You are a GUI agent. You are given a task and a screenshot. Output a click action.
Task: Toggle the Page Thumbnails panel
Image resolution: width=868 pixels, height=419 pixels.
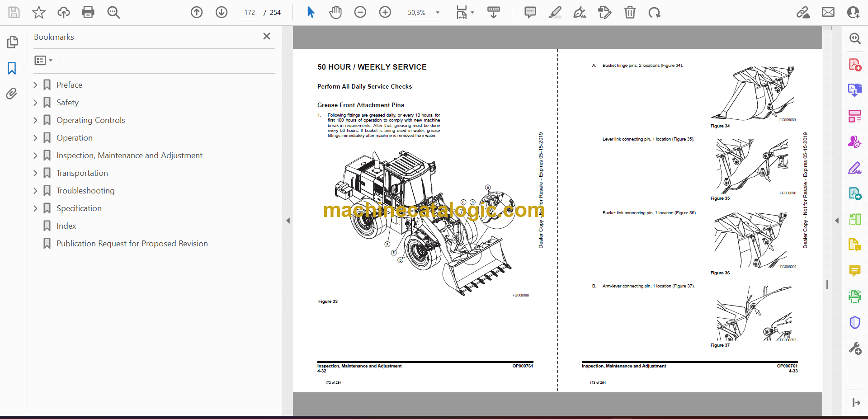tap(12, 42)
